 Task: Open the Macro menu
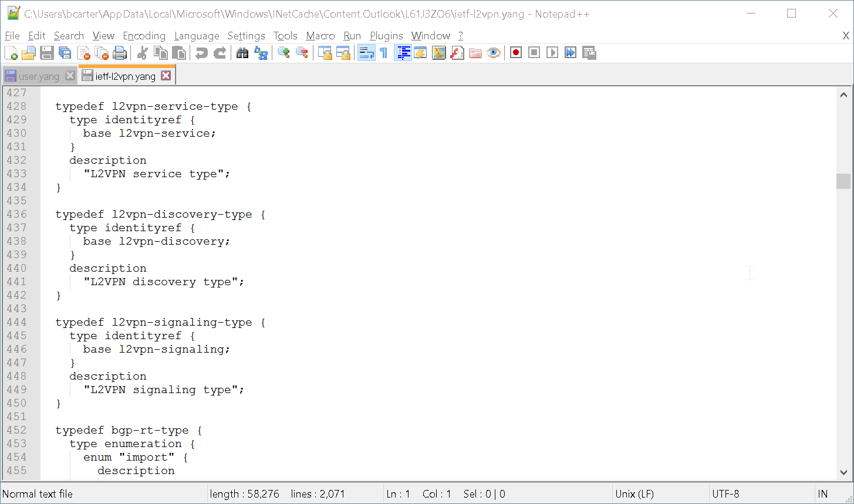click(320, 36)
